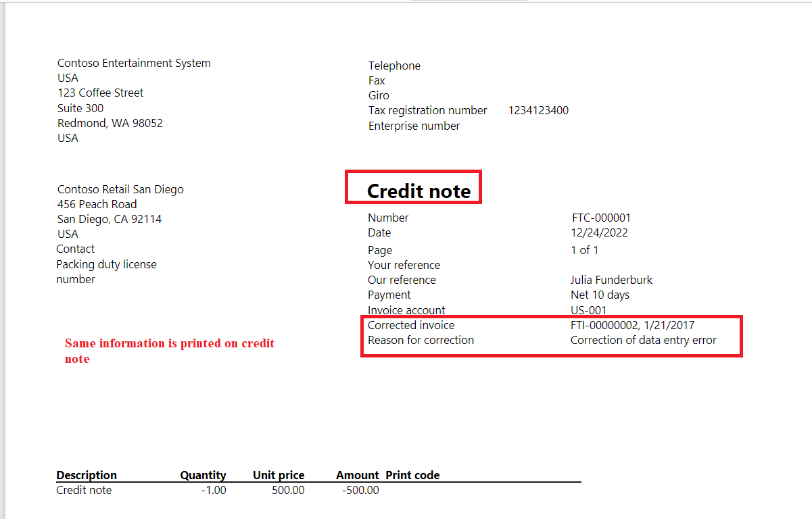This screenshot has width=812, height=519.
Task: Click the Quantity column header
Action: [203, 475]
